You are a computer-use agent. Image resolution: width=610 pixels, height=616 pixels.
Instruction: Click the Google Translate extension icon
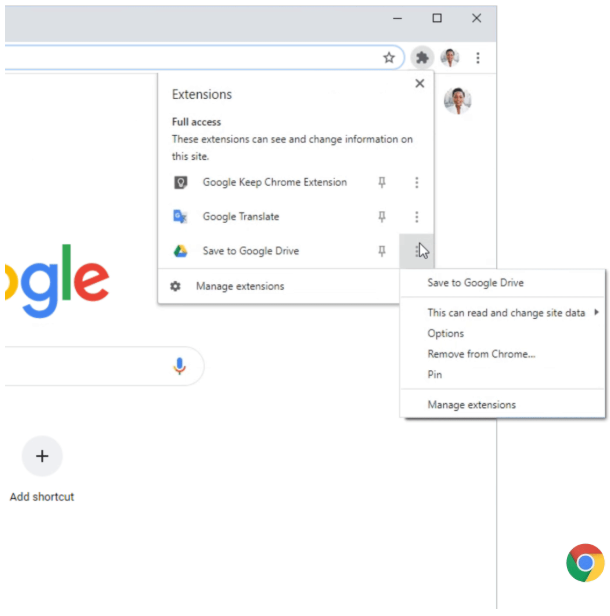[180, 216]
